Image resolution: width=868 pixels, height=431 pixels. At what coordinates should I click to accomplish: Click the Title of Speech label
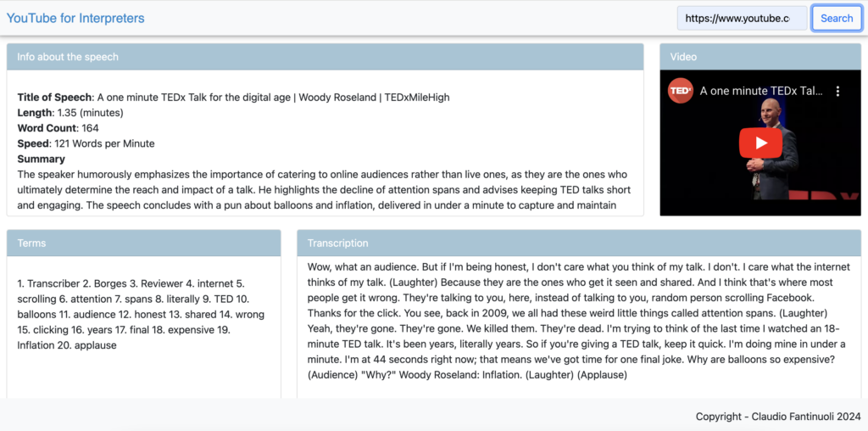tap(54, 98)
